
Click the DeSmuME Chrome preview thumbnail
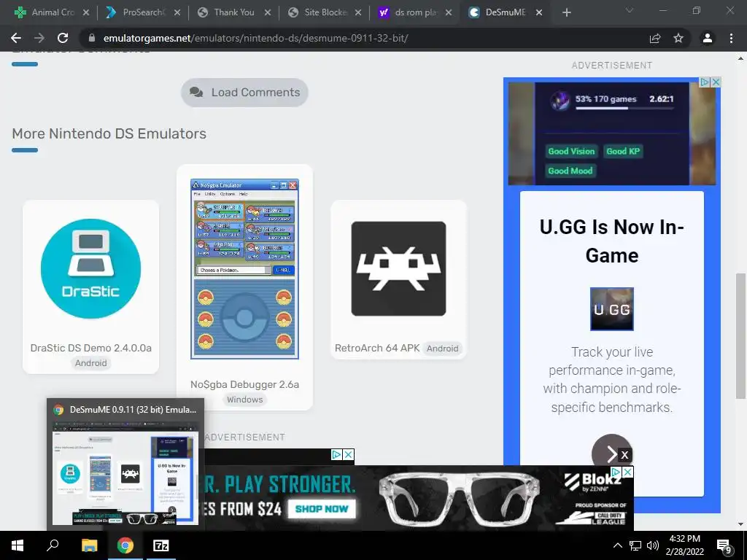point(125,472)
